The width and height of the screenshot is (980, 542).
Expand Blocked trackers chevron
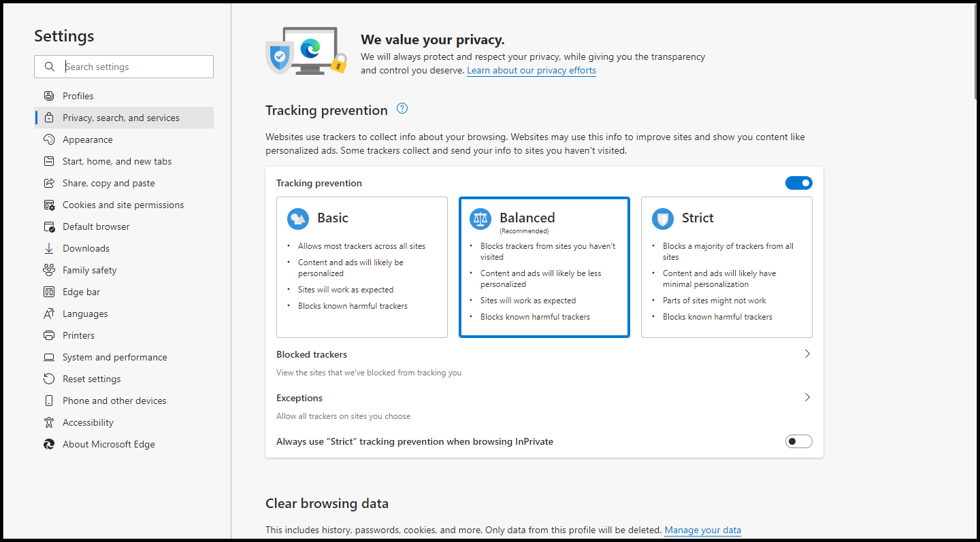[x=807, y=354]
